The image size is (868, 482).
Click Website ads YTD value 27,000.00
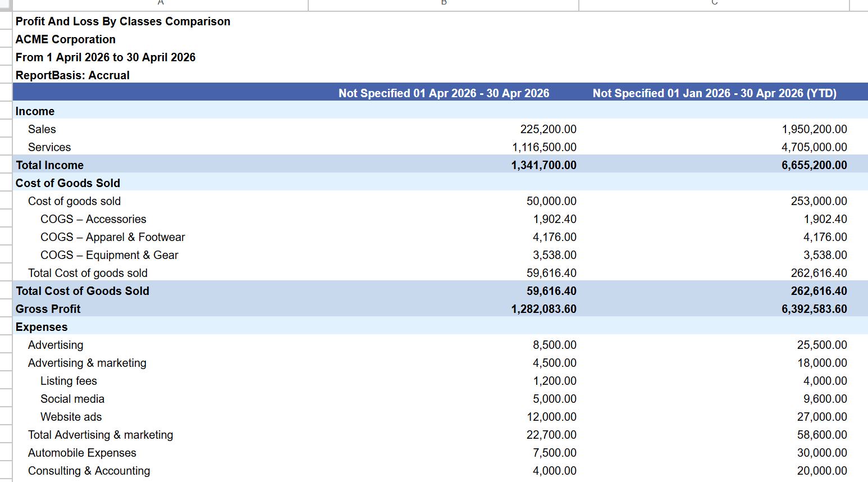point(822,417)
